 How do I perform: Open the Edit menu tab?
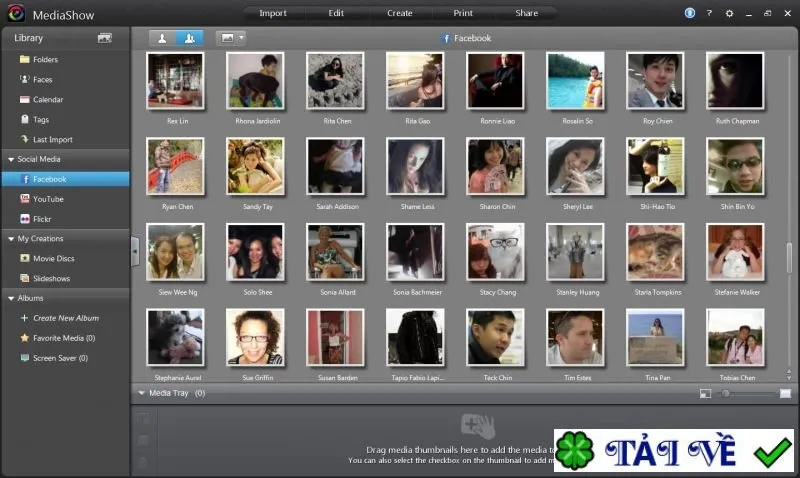[336, 13]
